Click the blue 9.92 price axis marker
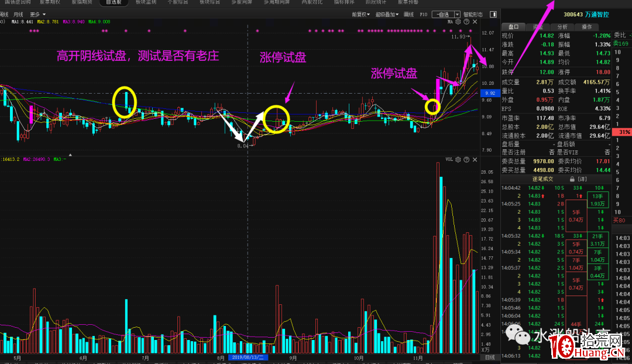 [x=490, y=93]
